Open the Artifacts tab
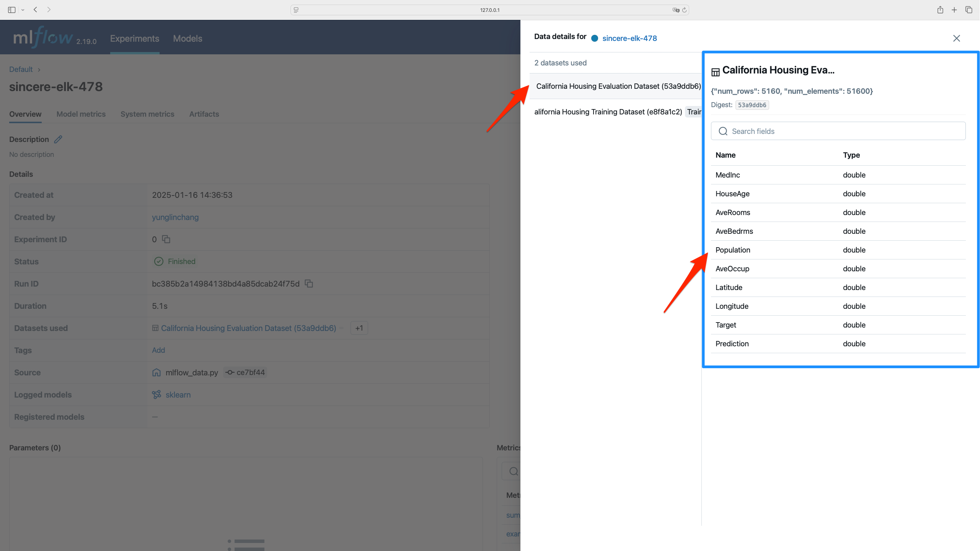980x551 pixels. 204,114
